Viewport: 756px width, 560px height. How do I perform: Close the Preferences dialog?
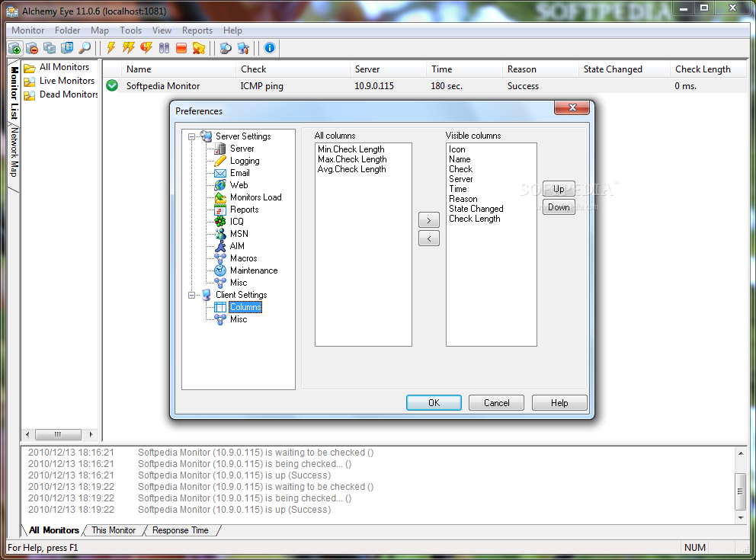pos(572,107)
